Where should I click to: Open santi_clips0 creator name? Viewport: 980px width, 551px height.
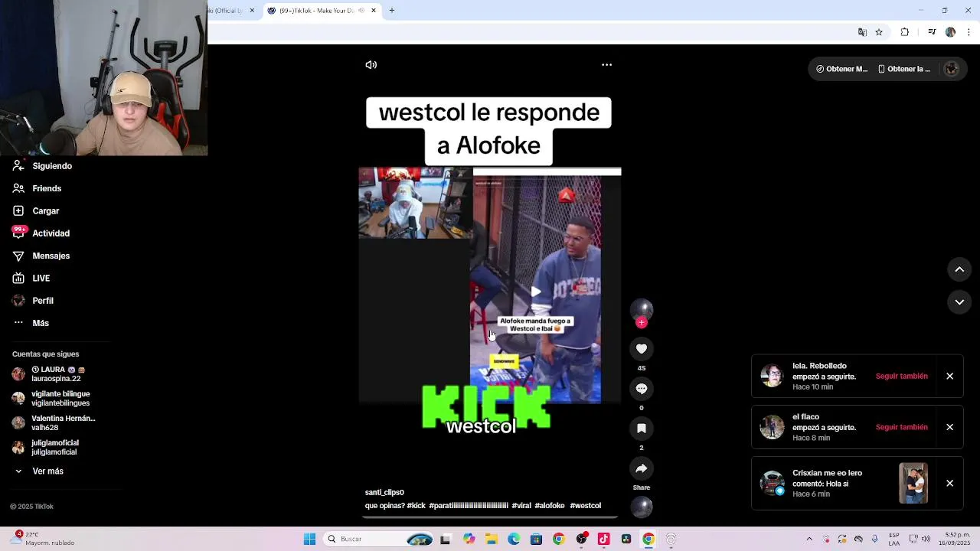pyautogui.click(x=384, y=492)
